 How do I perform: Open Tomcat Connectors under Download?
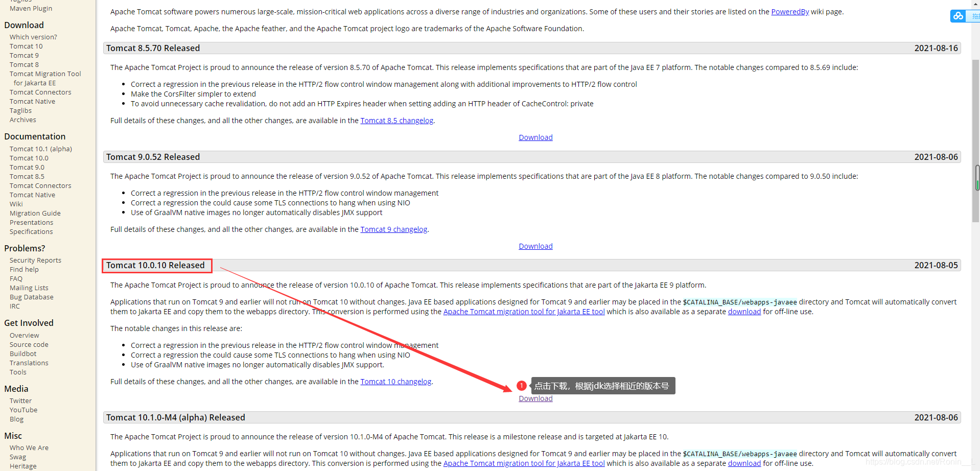click(40, 92)
